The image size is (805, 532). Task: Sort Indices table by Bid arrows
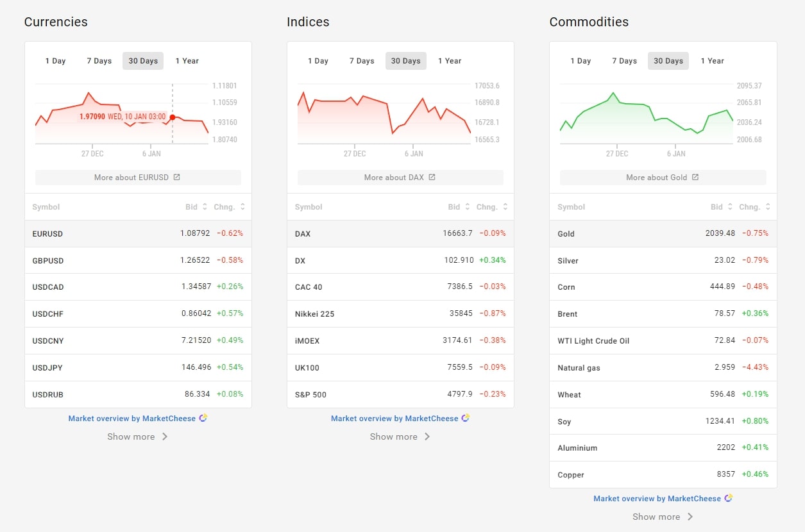coord(467,207)
